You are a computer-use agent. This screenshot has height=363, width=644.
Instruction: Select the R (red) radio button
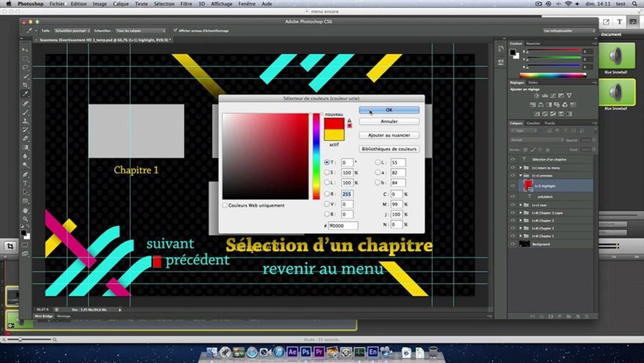pos(327,194)
